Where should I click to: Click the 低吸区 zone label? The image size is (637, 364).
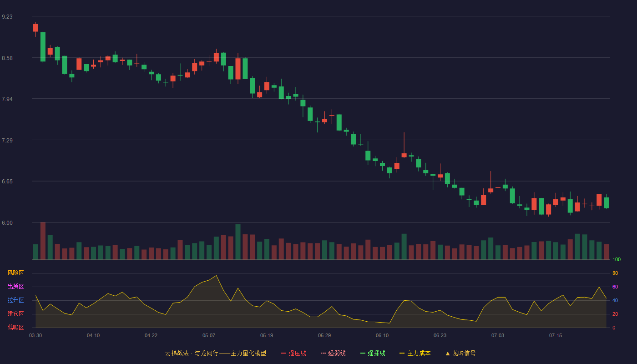coord(15,328)
